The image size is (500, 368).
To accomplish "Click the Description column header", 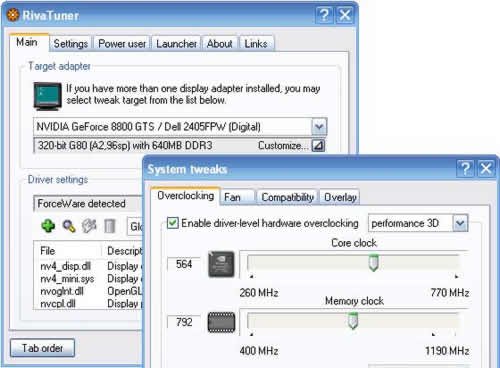I will click(123, 251).
